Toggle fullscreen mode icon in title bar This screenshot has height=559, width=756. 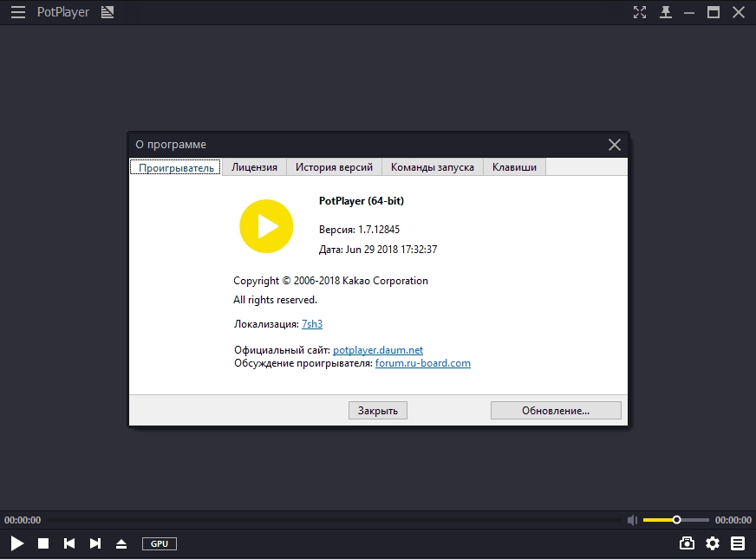pos(640,12)
